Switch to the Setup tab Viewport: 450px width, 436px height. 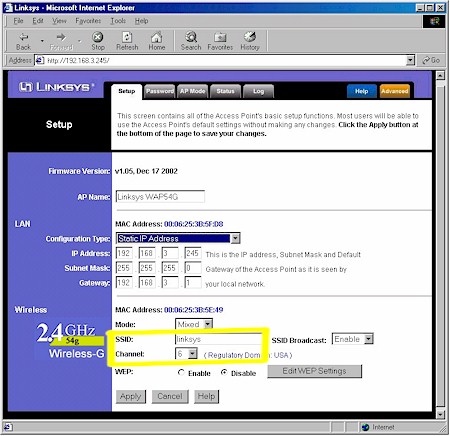[x=127, y=91]
